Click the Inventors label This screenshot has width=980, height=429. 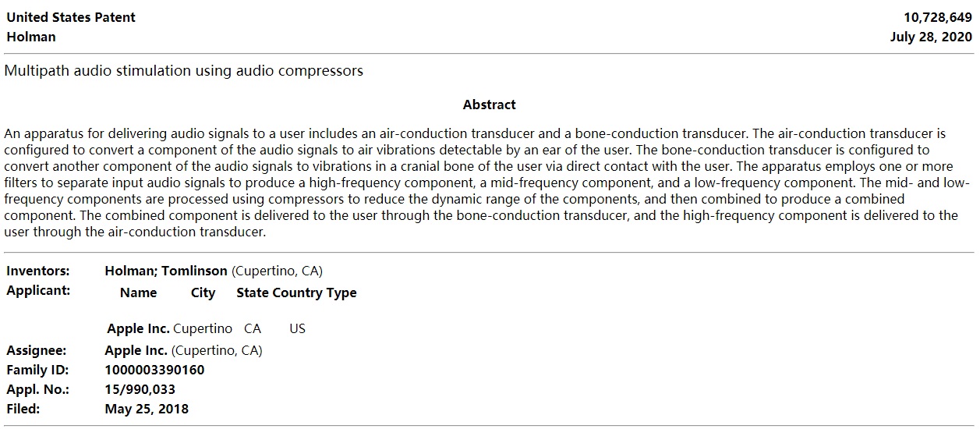[38, 271]
